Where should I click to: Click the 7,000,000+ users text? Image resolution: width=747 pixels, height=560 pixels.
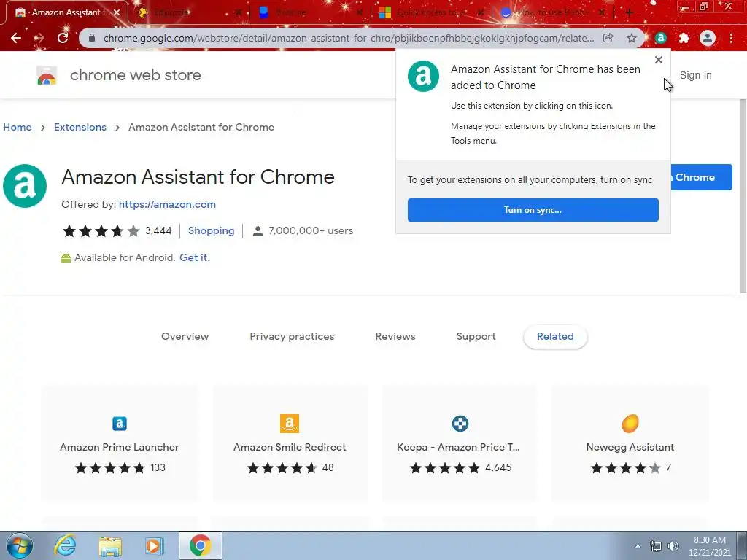(x=311, y=230)
